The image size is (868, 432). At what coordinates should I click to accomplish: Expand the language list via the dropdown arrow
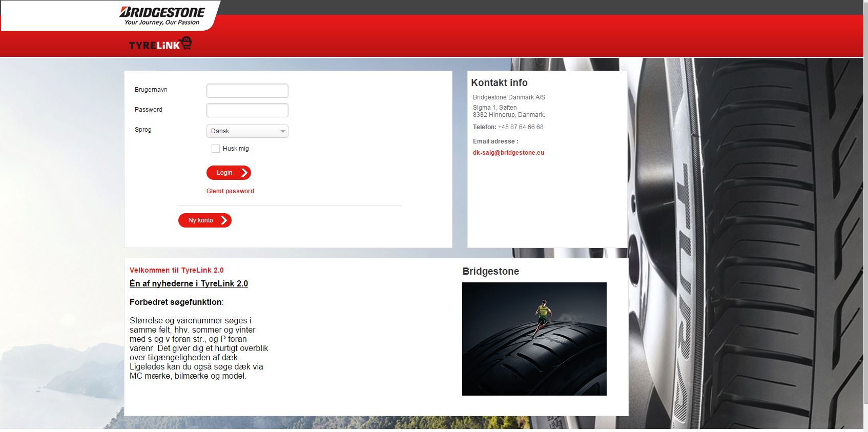click(282, 131)
